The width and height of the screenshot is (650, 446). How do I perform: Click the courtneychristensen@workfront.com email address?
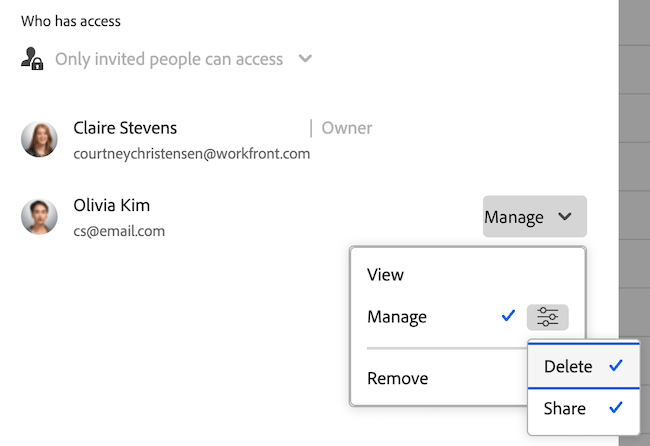(x=192, y=154)
